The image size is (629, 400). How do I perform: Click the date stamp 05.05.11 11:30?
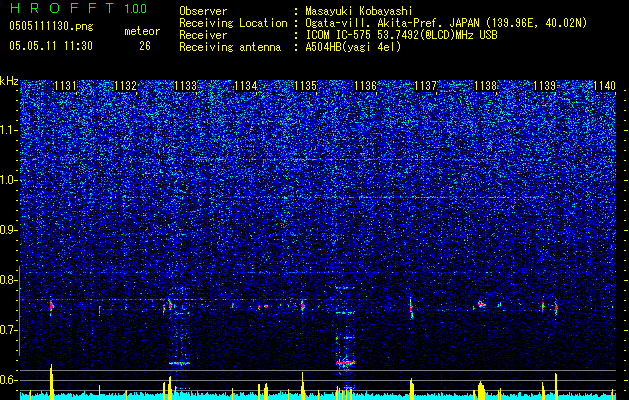[x=51, y=46]
